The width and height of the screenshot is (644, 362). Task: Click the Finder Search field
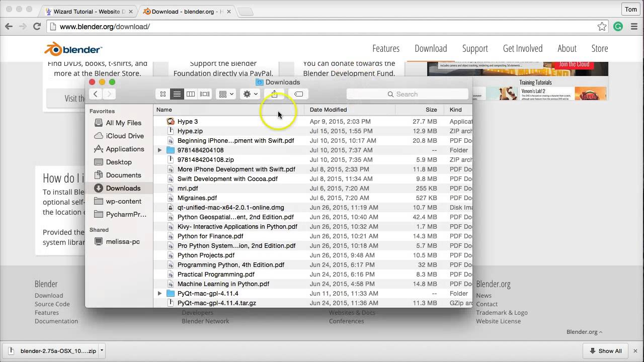coord(407,94)
